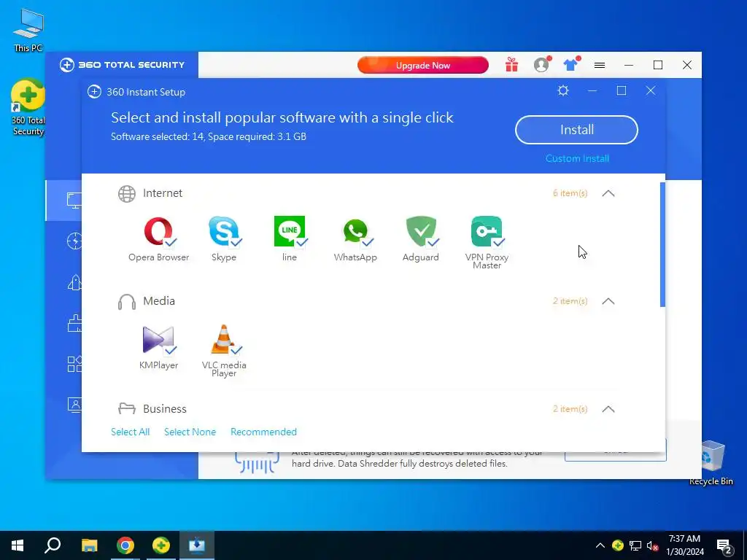Open the theme shirt icon
747x560 pixels.
coord(570,65)
